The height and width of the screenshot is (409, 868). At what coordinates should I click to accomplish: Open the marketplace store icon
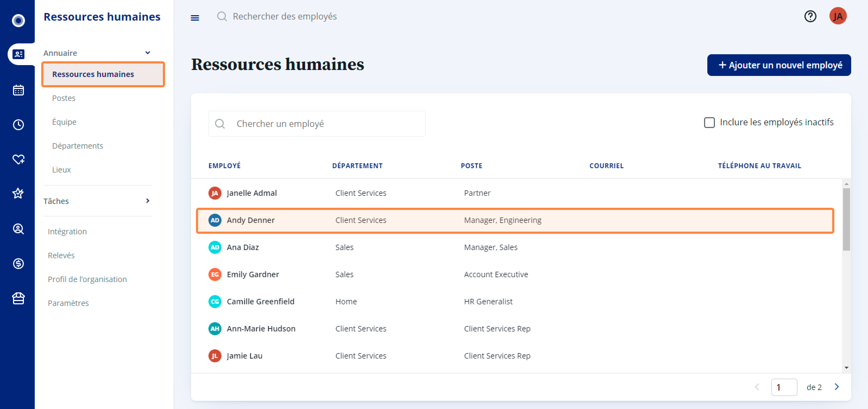tap(18, 298)
